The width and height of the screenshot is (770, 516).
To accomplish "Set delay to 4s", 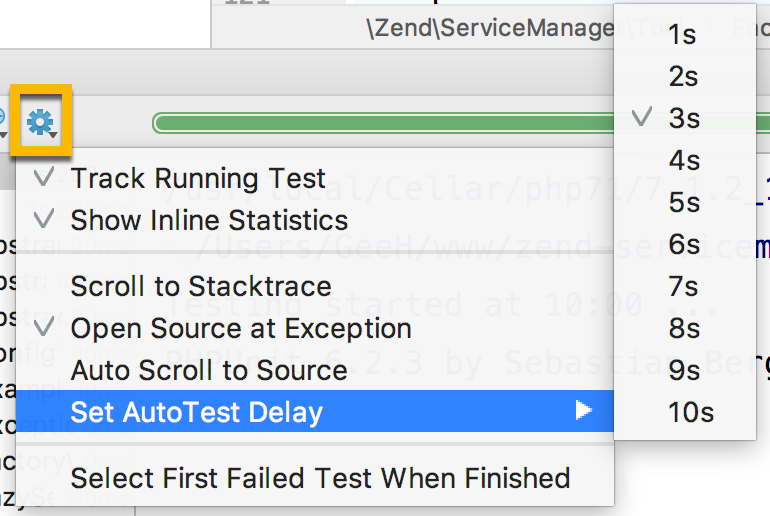I will [x=685, y=160].
